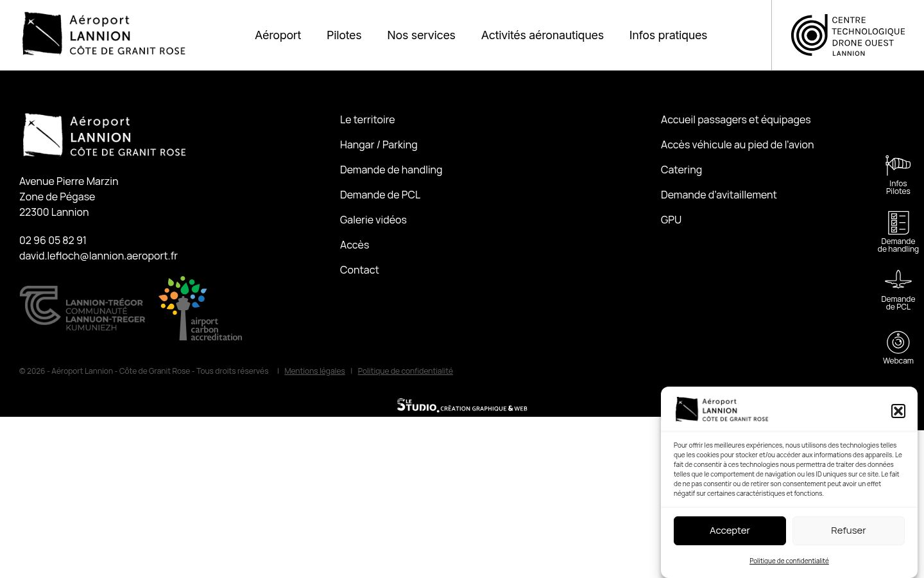The width and height of the screenshot is (924, 578).
Task: Open the footer Politique de confidentialité link
Action: 405,371
